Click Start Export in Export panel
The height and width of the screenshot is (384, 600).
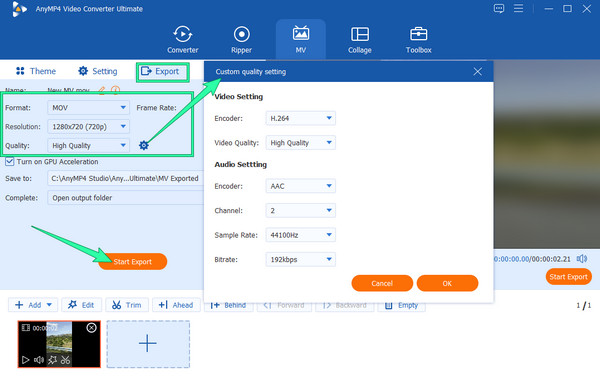click(132, 262)
